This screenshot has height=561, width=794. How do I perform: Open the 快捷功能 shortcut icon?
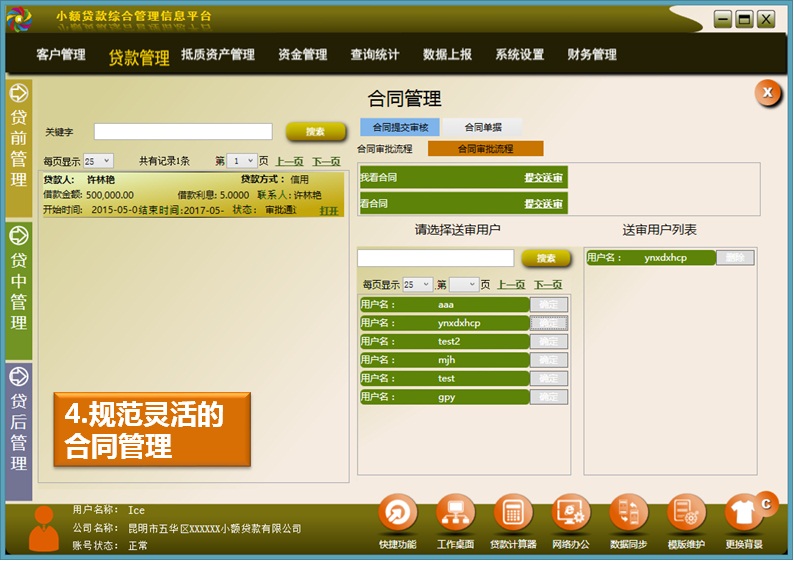pyautogui.click(x=398, y=514)
